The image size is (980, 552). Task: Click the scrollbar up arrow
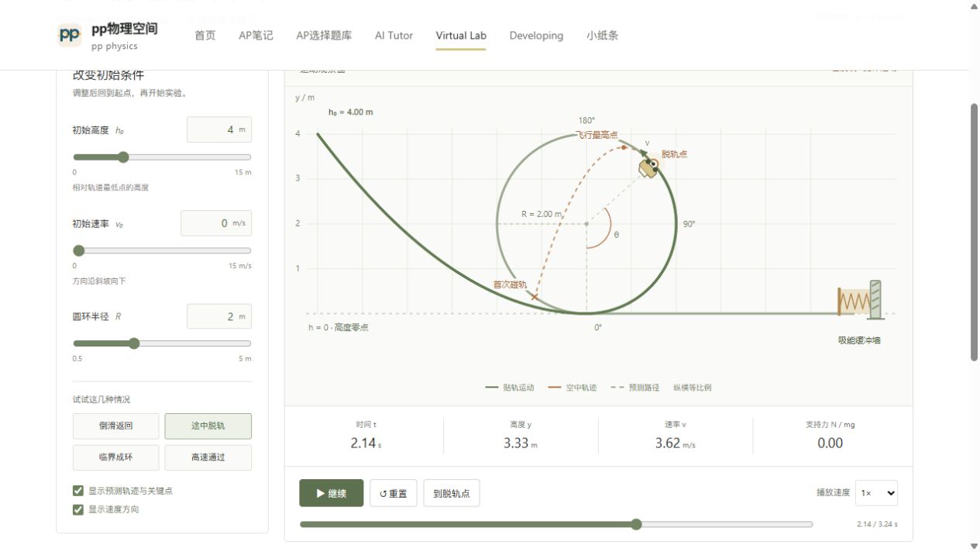click(x=975, y=6)
